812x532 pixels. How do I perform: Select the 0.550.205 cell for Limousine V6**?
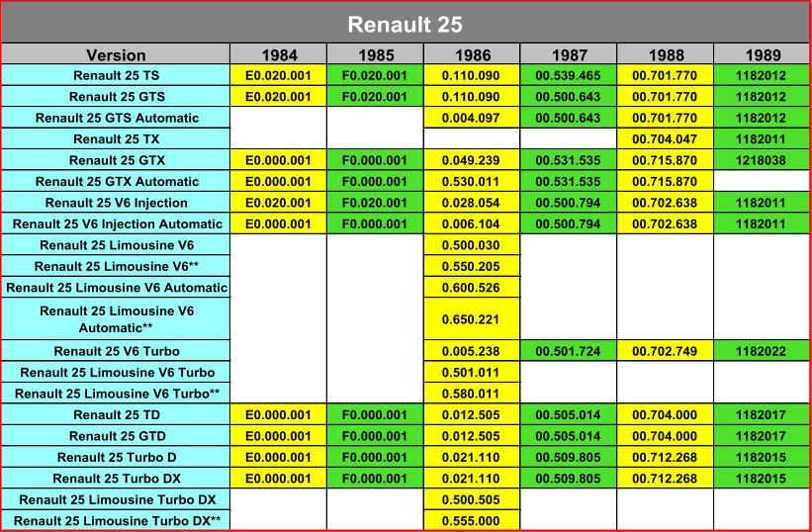471,266
